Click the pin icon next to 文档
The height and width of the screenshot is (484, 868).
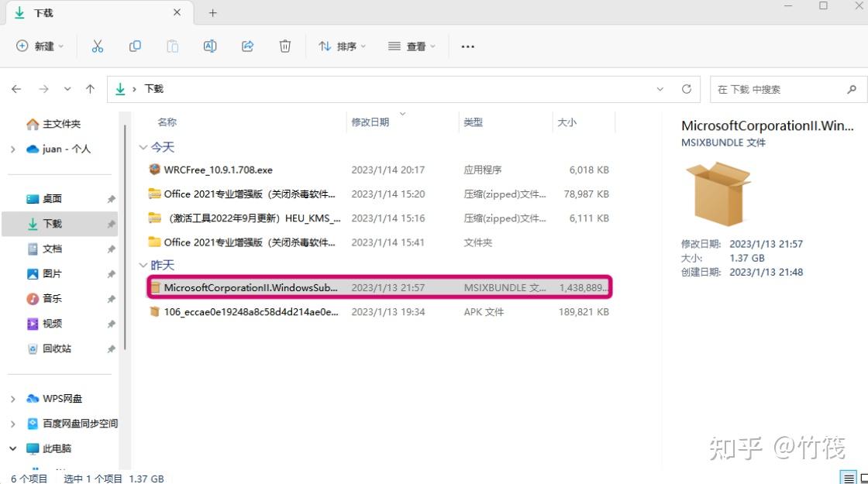111,249
